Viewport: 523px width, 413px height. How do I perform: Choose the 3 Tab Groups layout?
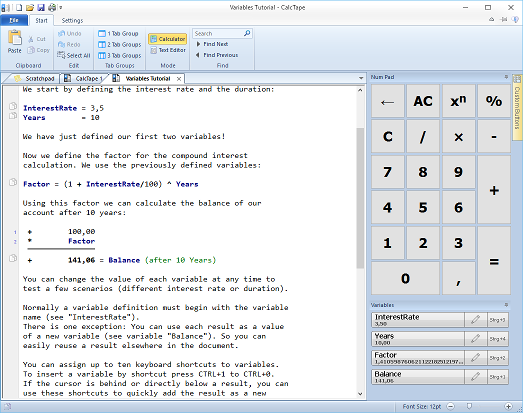click(x=120, y=55)
